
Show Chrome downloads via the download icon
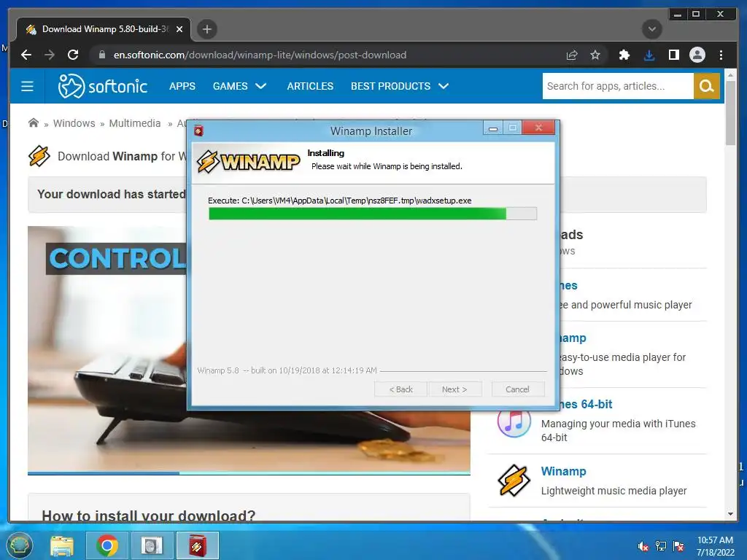pos(649,55)
